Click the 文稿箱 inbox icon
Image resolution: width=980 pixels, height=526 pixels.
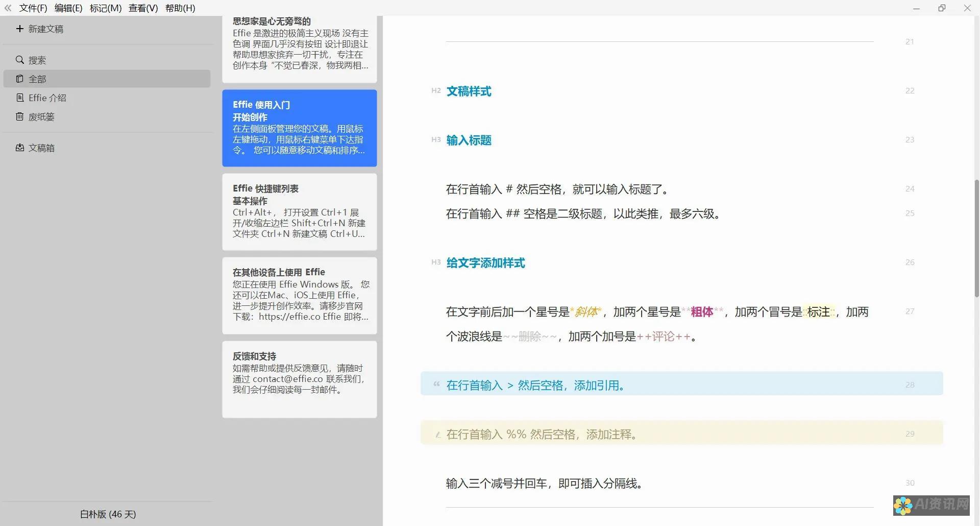click(19, 148)
